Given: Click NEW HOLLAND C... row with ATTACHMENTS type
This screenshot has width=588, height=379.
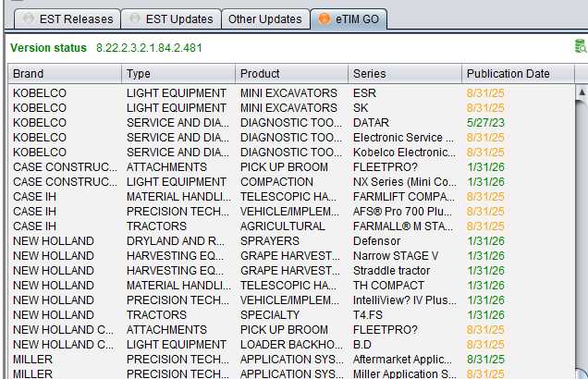Looking at the screenshot, I should pos(291,330).
